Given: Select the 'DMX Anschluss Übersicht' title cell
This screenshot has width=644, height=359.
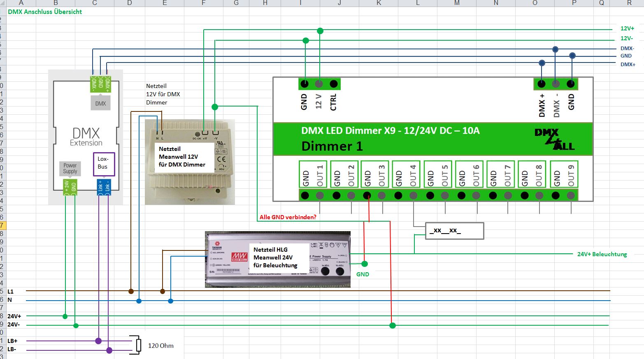Looking at the screenshot, I should [45, 12].
